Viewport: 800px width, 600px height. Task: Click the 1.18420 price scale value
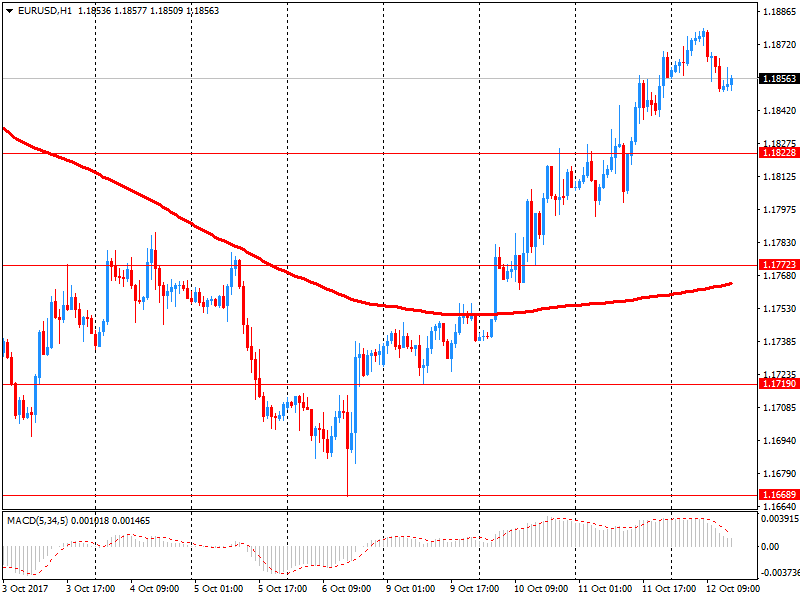pyautogui.click(x=779, y=111)
